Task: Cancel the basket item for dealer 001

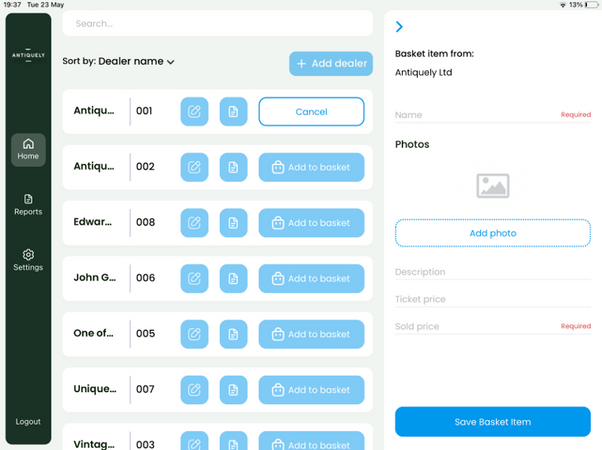Action: pos(311,111)
